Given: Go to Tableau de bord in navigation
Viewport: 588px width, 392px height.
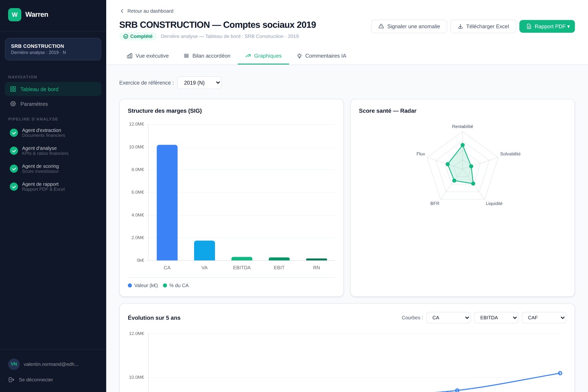Looking at the screenshot, I should point(53,89).
